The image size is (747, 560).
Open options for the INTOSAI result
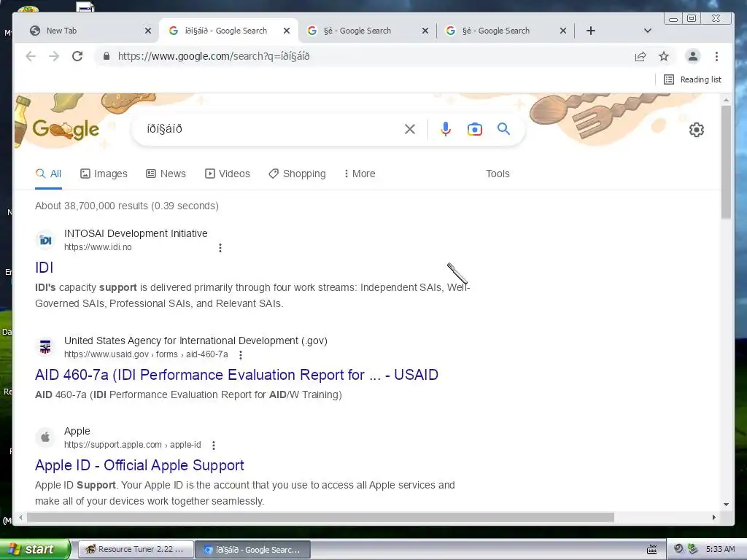click(x=220, y=248)
